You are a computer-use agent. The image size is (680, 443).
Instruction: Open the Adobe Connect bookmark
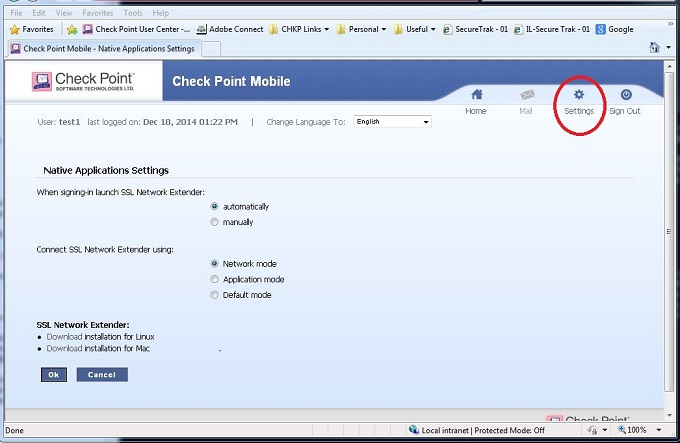click(x=230, y=29)
